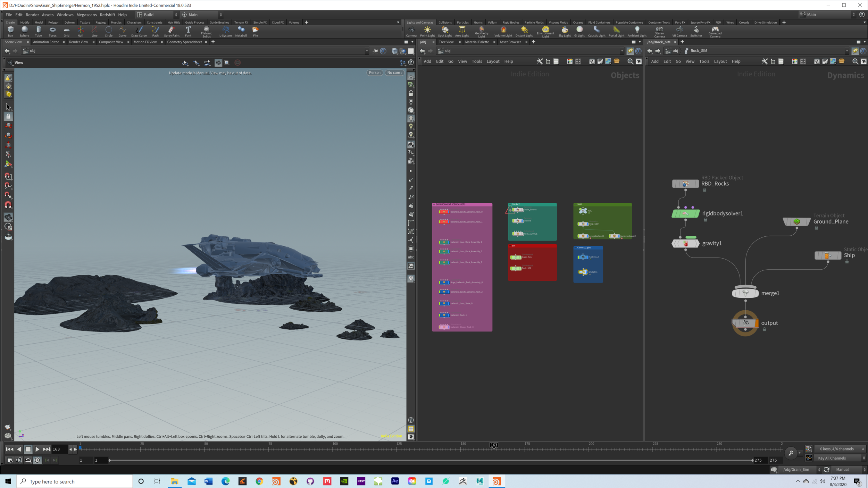The width and height of the screenshot is (868, 488).
Task: Select the rigidbodysolver1 node
Action: click(x=685, y=214)
